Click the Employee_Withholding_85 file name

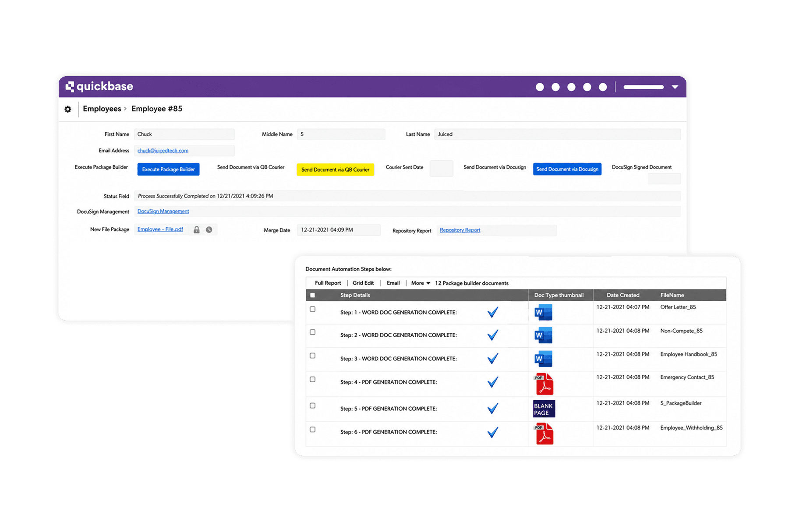[x=691, y=428]
